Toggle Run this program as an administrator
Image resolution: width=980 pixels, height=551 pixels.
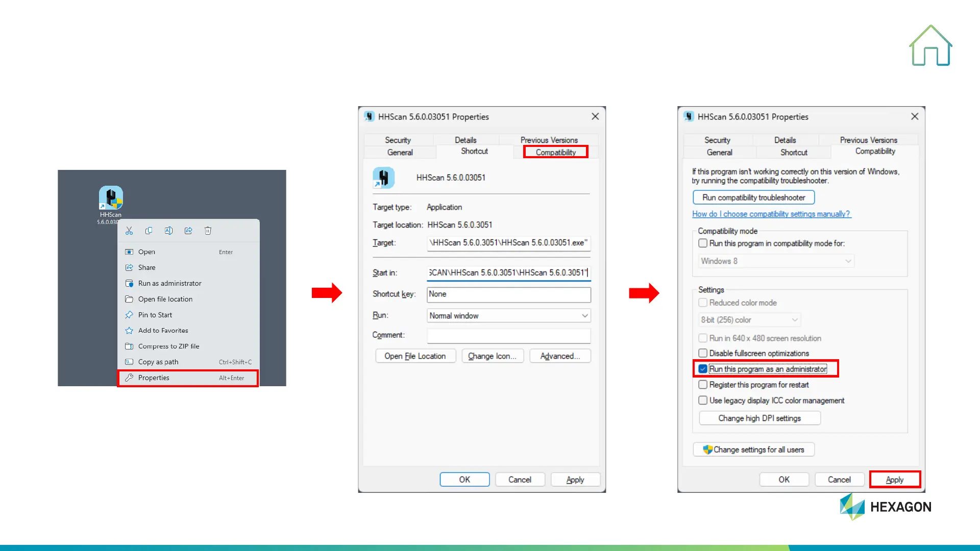pos(703,369)
